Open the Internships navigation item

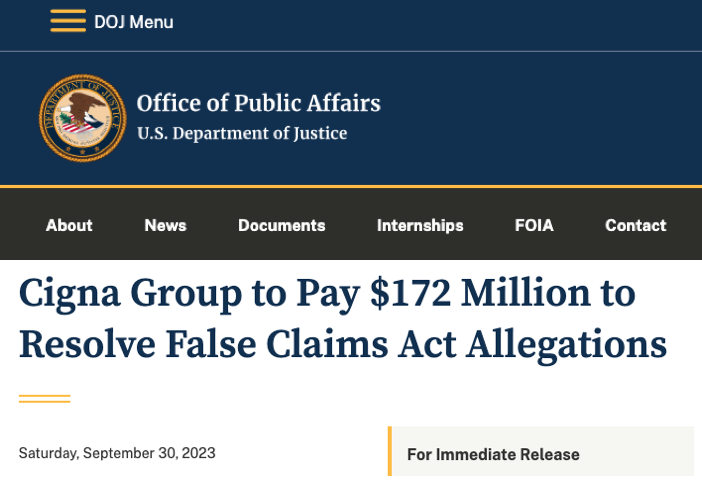(420, 225)
